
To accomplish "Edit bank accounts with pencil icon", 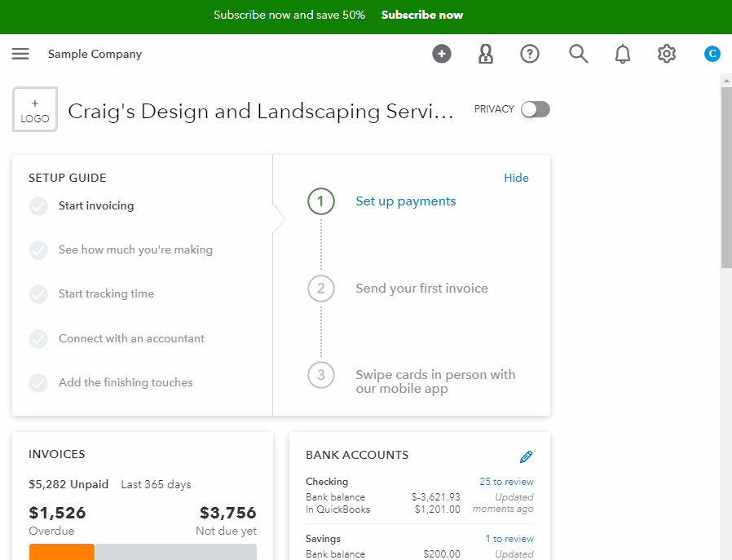I will [526, 456].
